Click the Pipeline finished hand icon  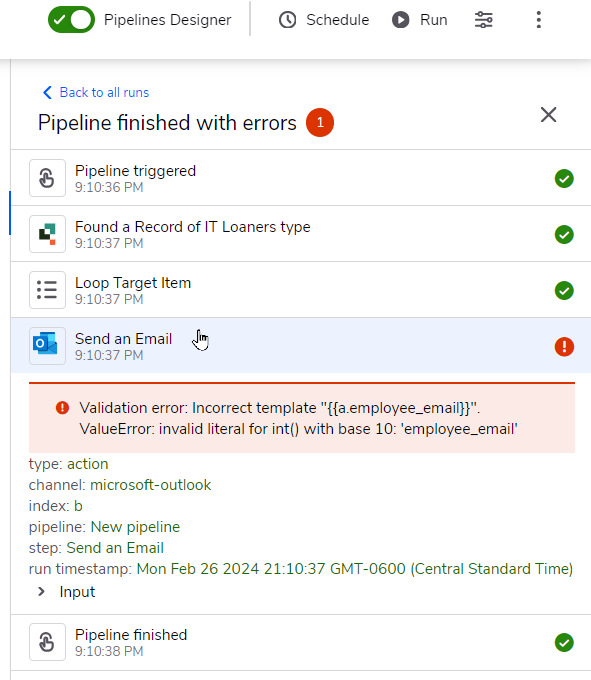coord(47,642)
